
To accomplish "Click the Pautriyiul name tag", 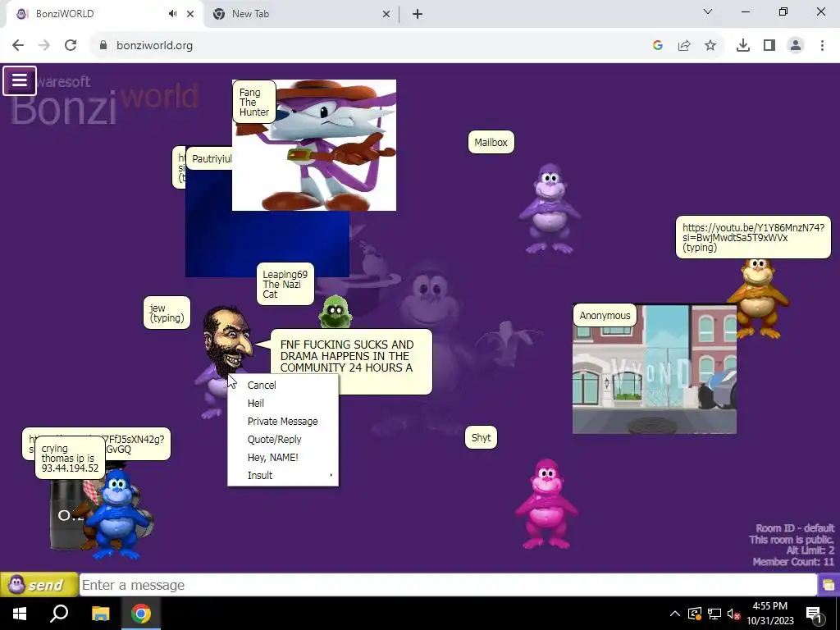I will coord(211,158).
